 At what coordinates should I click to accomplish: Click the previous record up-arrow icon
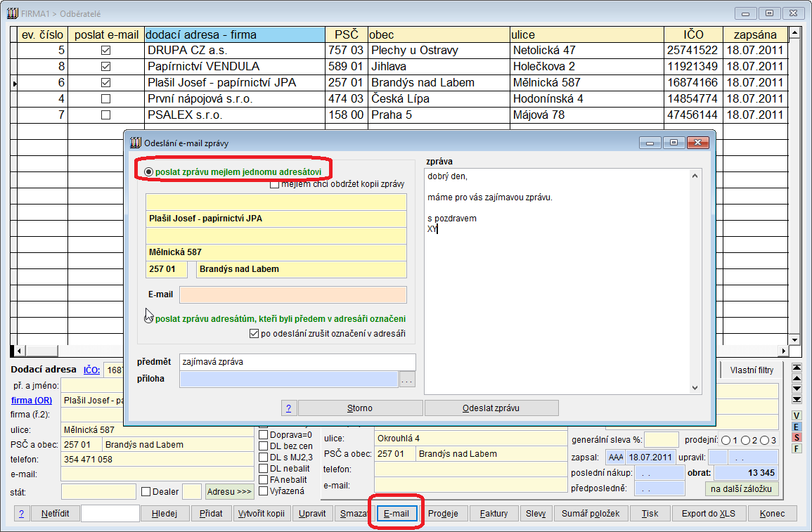[x=797, y=378]
